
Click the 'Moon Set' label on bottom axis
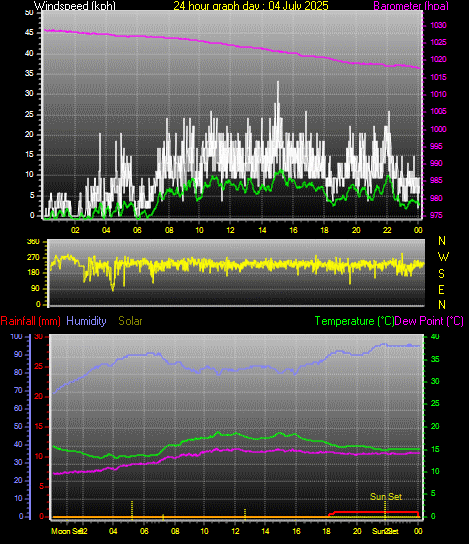click(x=66, y=531)
